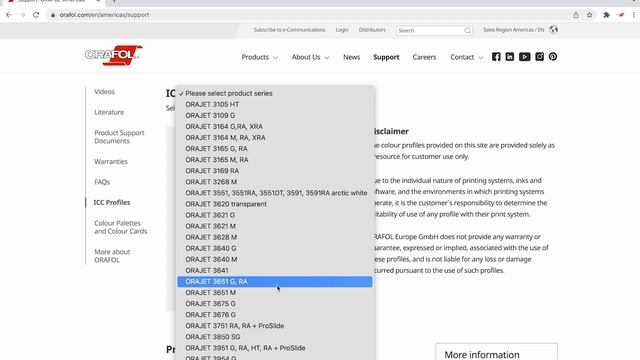The image size is (640, 360).
Task: Click the search magnifier icon
Action: tap(467, 30)
